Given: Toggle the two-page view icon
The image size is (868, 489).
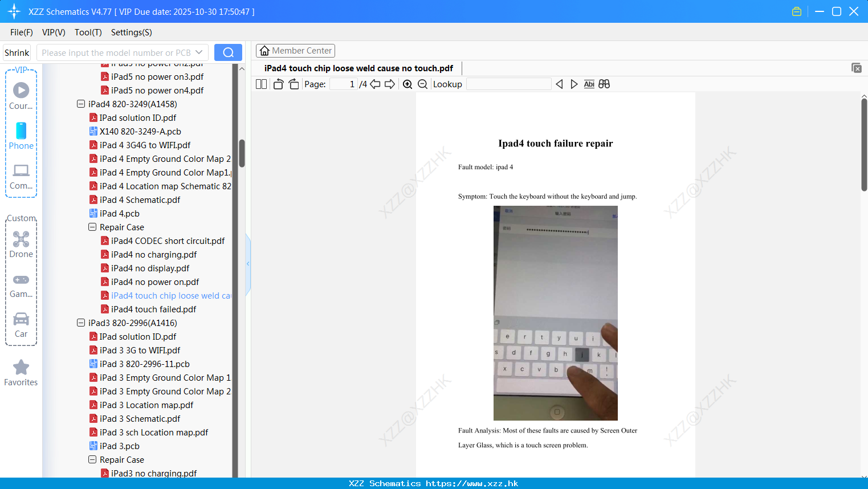Looking at the screenshot, I should pos(261,84).
